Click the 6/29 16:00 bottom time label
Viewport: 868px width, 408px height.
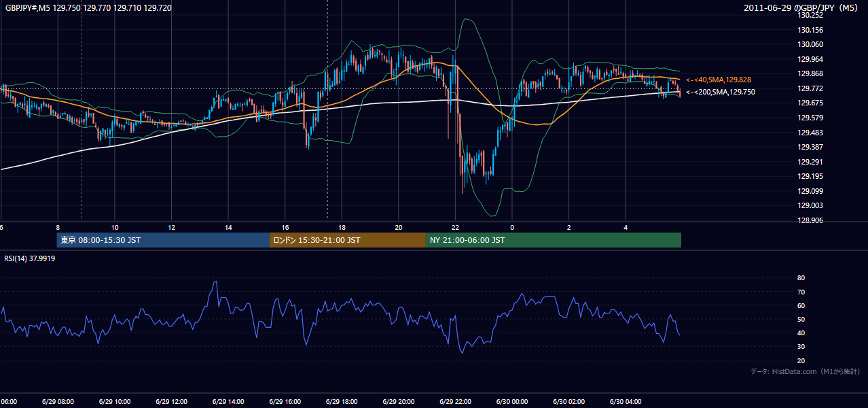284,402
